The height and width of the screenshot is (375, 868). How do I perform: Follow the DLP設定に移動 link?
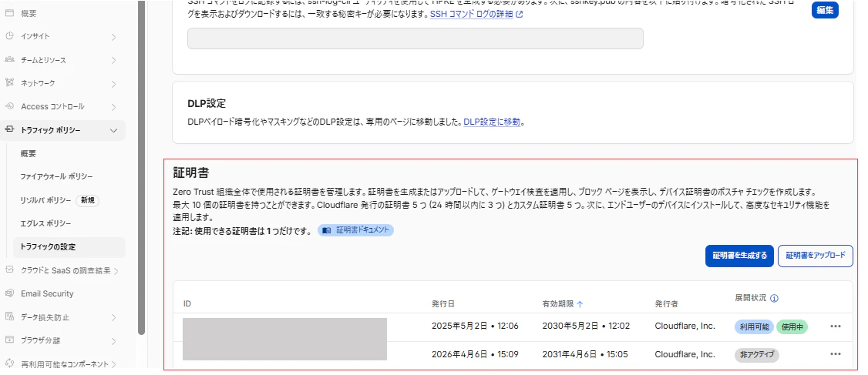pos(492,122)
